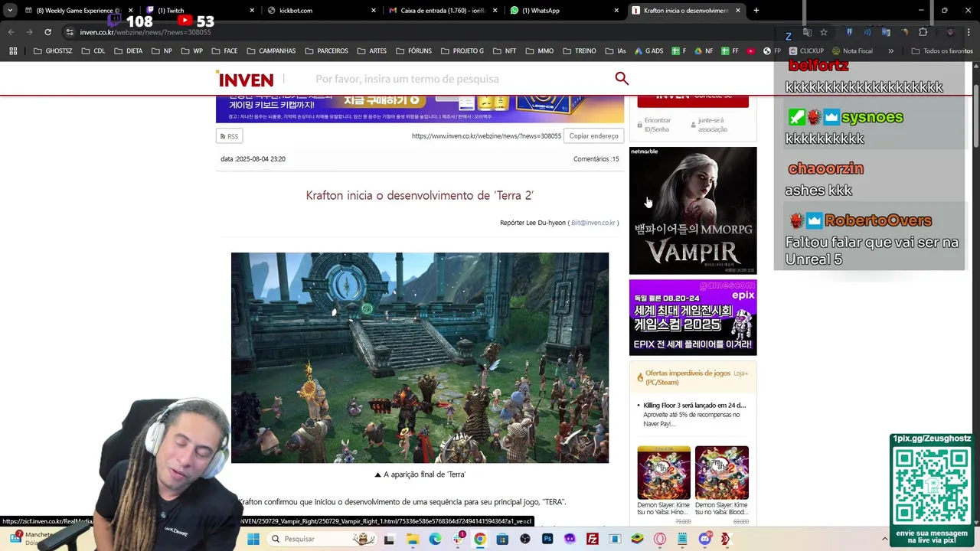The image size is (980, 551).
Task: Reload the page with the refresh icon
Action: click(x=47, y=32)
